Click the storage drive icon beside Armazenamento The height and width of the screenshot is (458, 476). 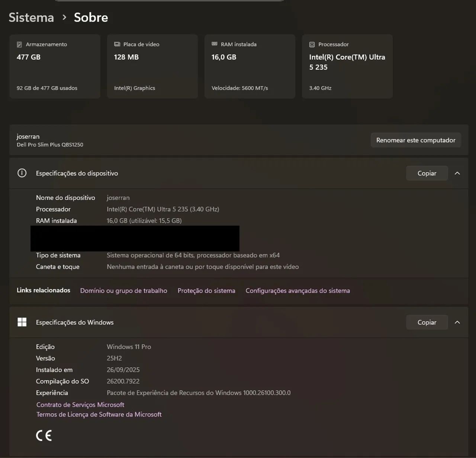point(19,45)
